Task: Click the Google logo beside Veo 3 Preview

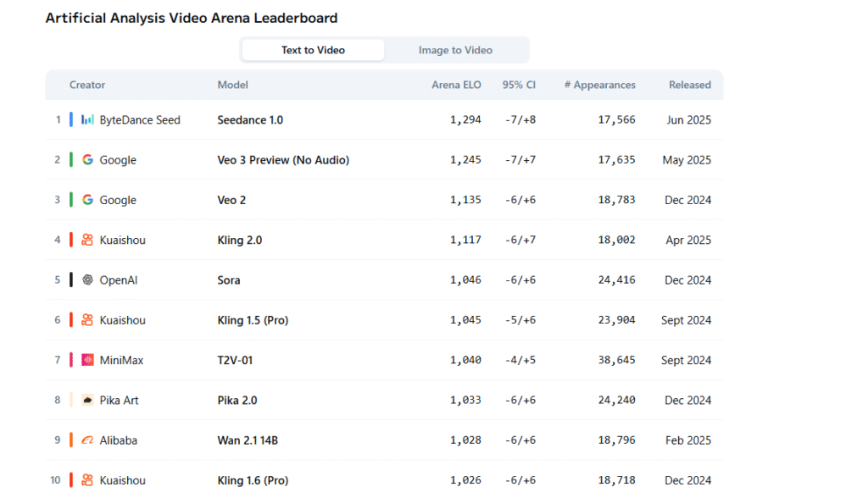Action: (x=87, y=160)
